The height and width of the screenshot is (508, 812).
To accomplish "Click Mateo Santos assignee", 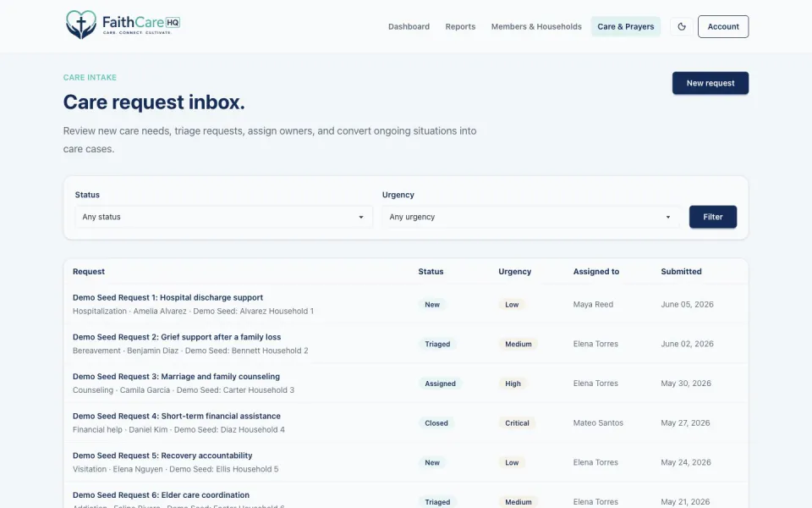I will point(598,423).
